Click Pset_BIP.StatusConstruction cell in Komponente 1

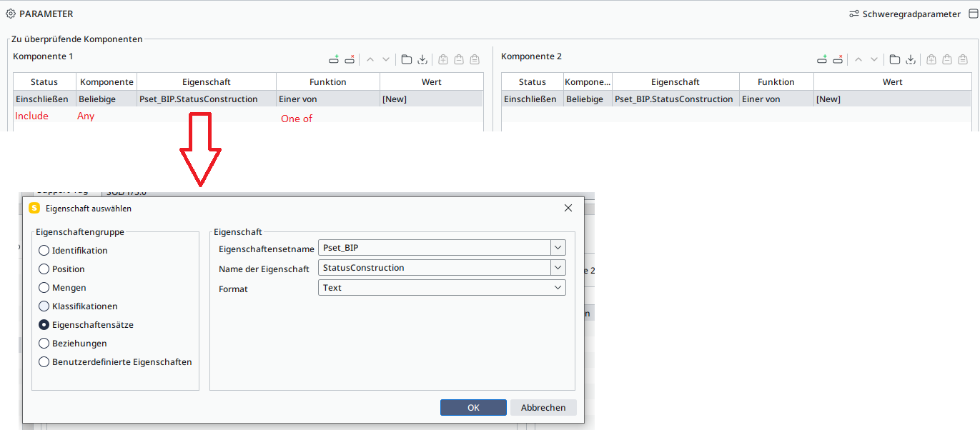207,99
